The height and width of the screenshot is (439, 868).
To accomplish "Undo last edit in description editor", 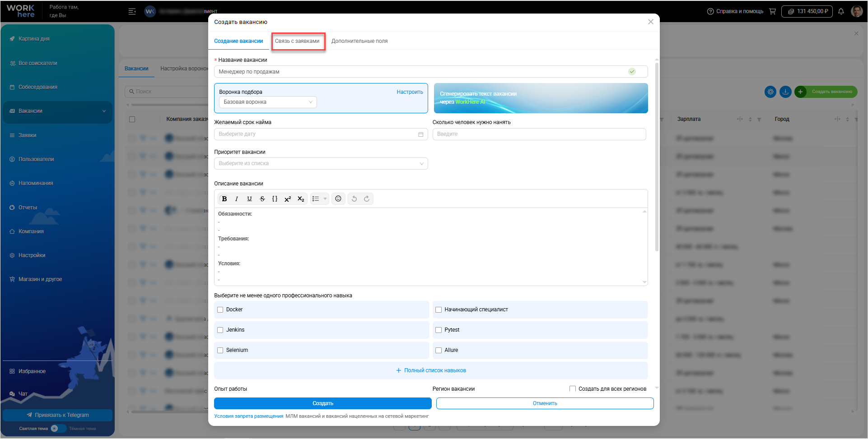I will (354, 199).
